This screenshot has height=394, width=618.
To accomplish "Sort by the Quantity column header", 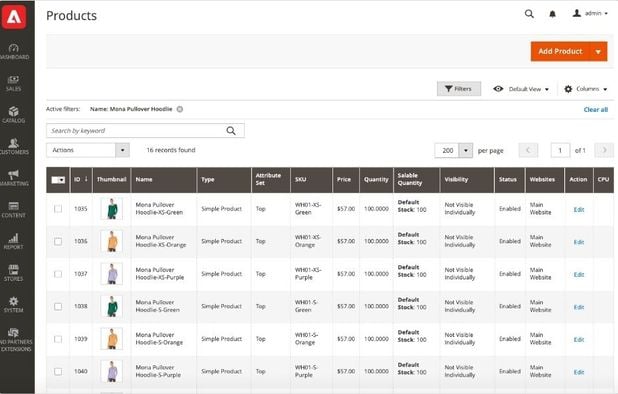I will [x=376, y=179].
